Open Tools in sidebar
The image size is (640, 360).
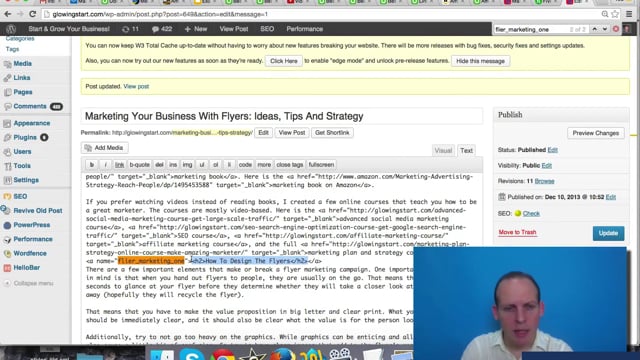[x=22, y=166]
